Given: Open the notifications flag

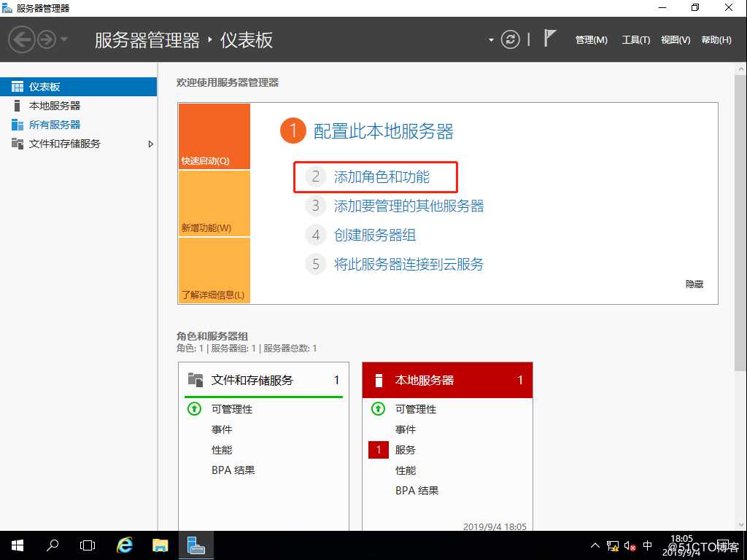Looking at the screenshot, I should point(549,38).
